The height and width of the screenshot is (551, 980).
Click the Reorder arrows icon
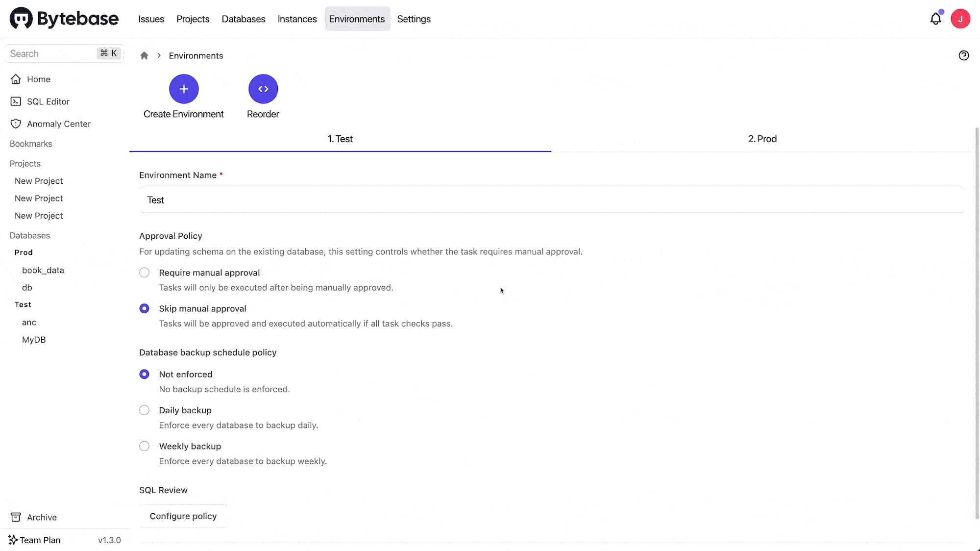tap(263, 89)
